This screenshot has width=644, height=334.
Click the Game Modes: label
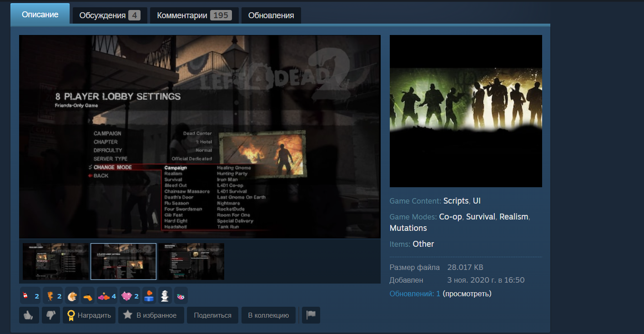413,217
